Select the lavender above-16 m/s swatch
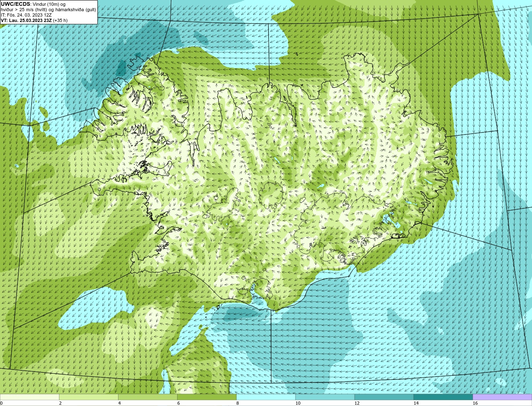532x406 pixels. [502, 397]
